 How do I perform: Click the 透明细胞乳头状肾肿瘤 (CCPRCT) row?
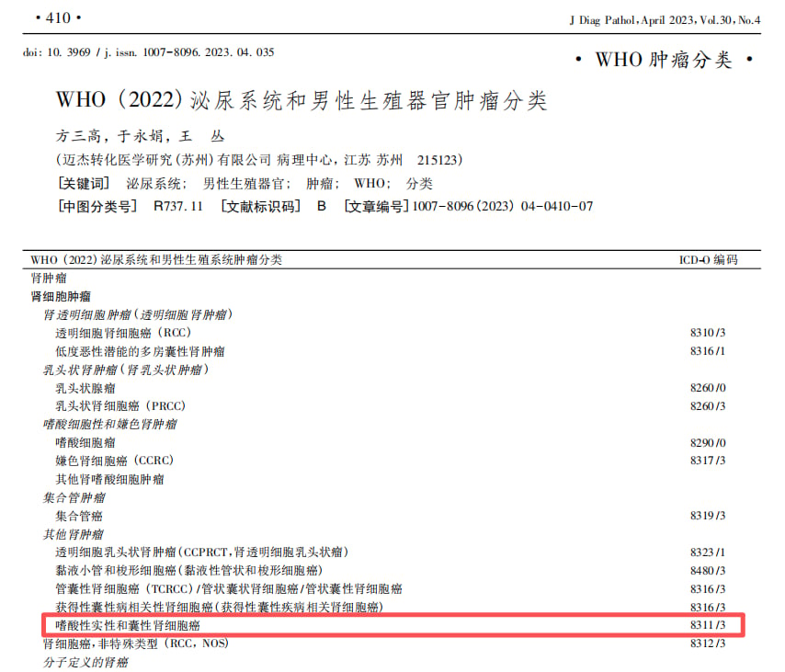coord(202,552)
